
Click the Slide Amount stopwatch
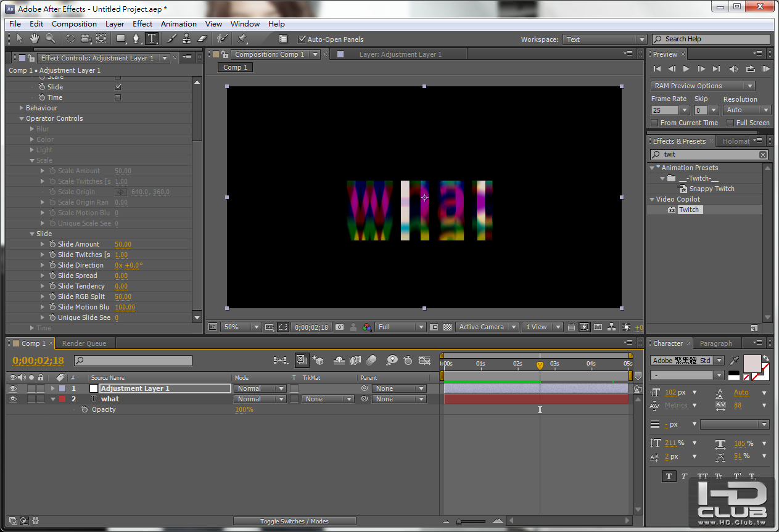(52, 244)
